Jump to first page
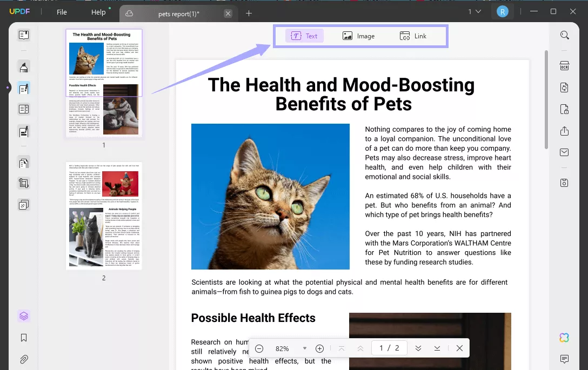The image size is (588, 370). click(x=342, y=348)
